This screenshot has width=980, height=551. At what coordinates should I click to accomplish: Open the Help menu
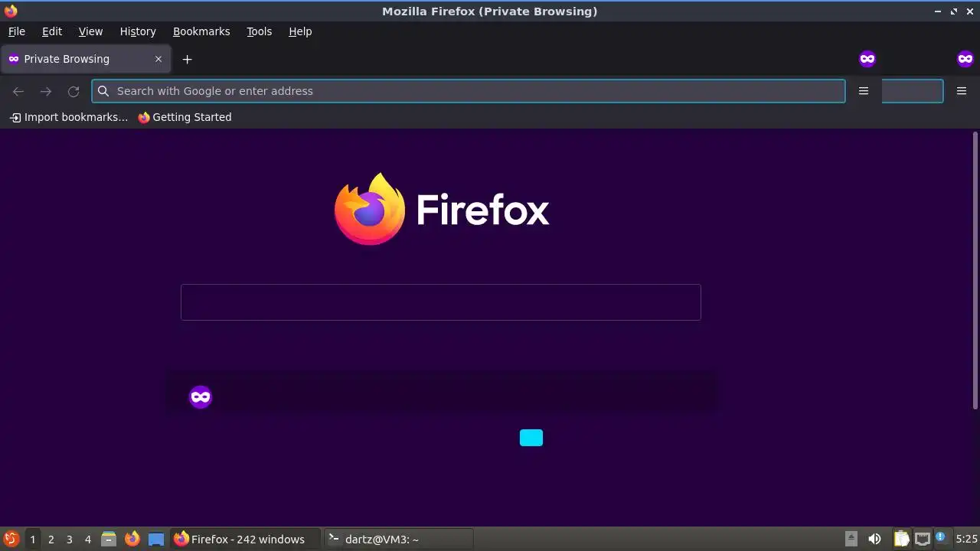coord(300,31)
